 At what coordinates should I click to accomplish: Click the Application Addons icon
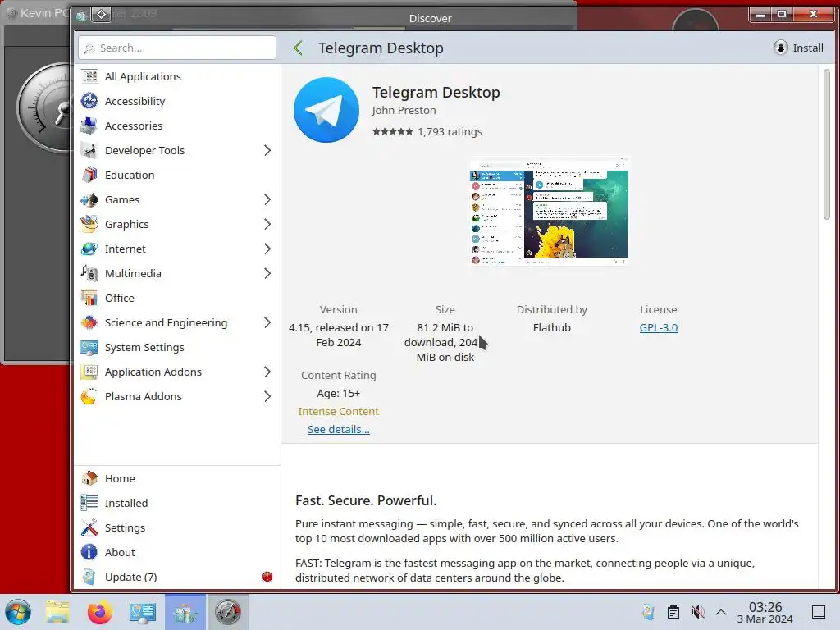pyautogui.click(x=89, y=372)
